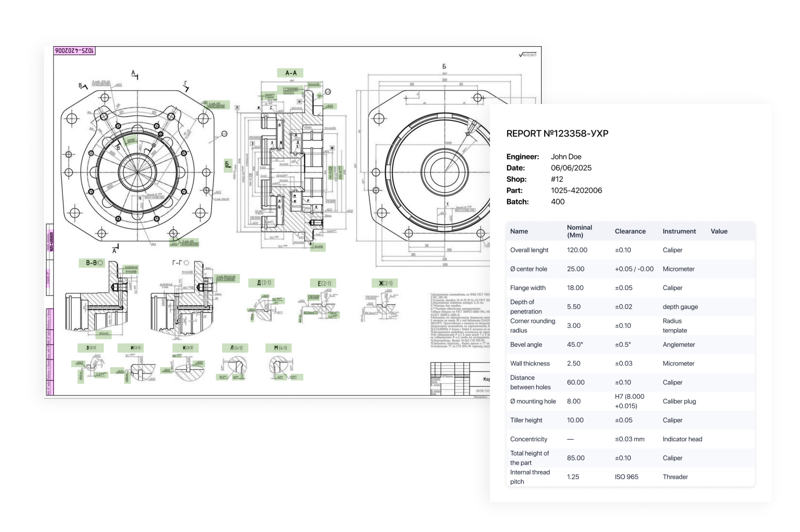This screenshot has width=800, height=532.
Task: Click the Concentricity row name
Action: (528, 439)
